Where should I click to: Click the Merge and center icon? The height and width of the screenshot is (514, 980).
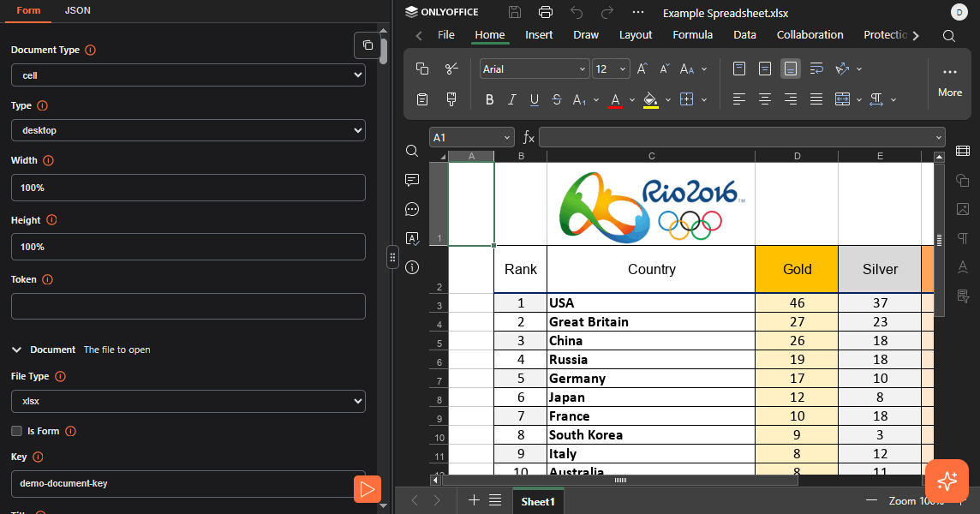(842, 99)
